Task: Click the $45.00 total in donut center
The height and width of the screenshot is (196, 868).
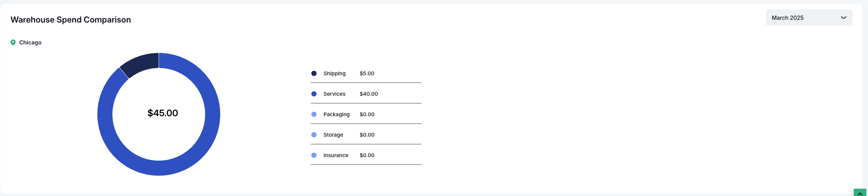Action: point(162,113)
